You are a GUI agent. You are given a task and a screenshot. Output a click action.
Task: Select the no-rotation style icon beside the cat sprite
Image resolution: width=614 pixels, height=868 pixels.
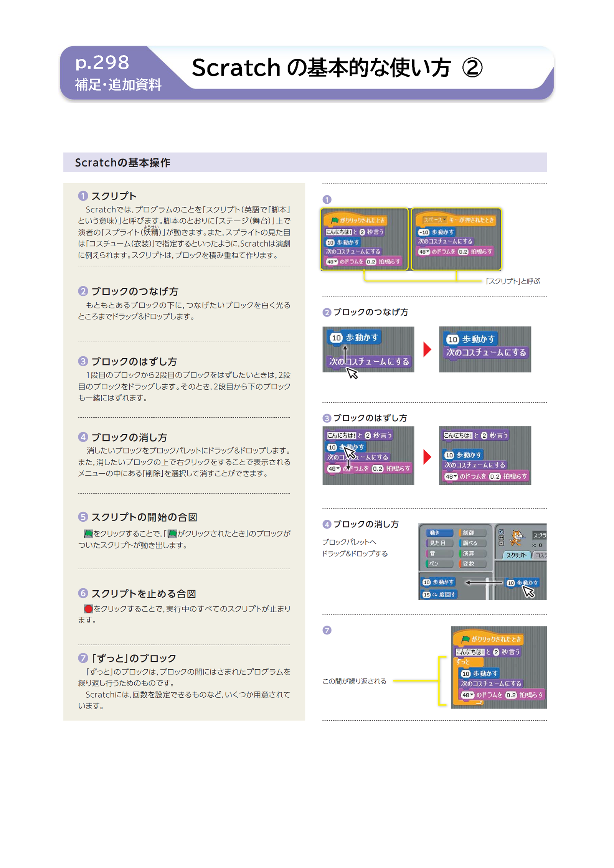501,544
